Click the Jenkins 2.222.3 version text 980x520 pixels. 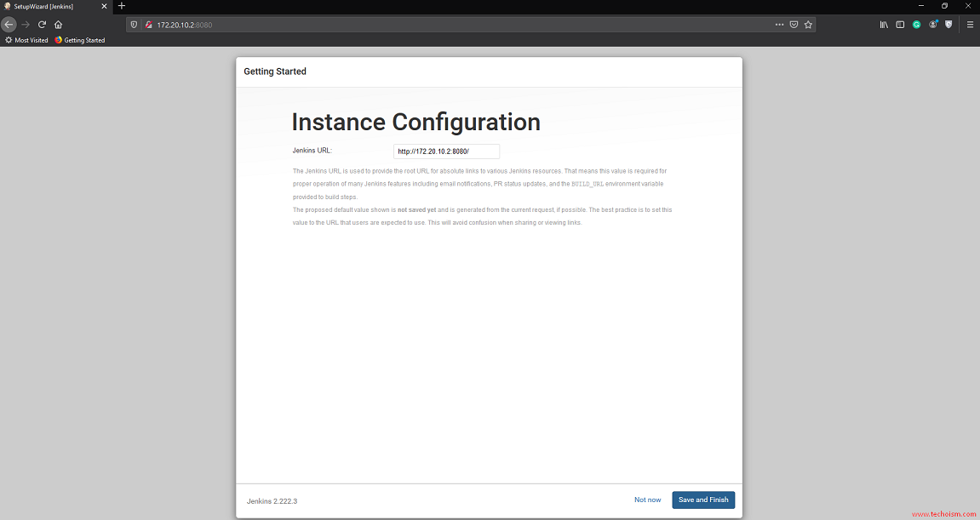pos(272,501)
